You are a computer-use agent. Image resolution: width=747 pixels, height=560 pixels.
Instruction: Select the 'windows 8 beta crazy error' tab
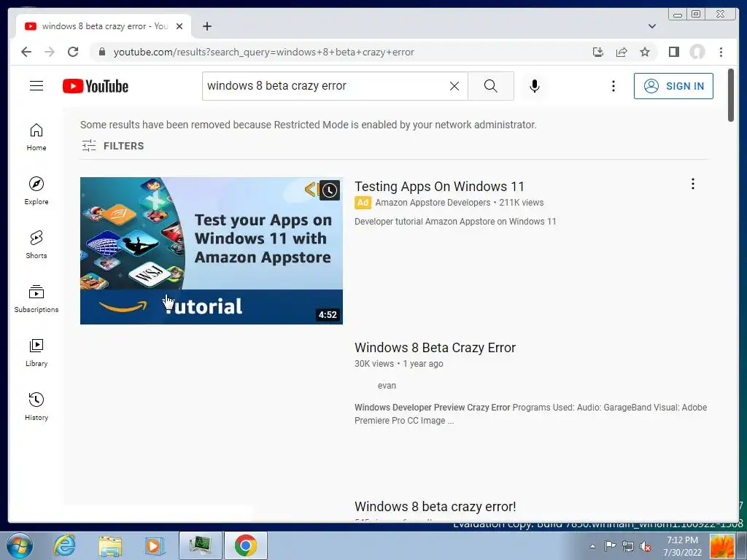pos(104,26)
